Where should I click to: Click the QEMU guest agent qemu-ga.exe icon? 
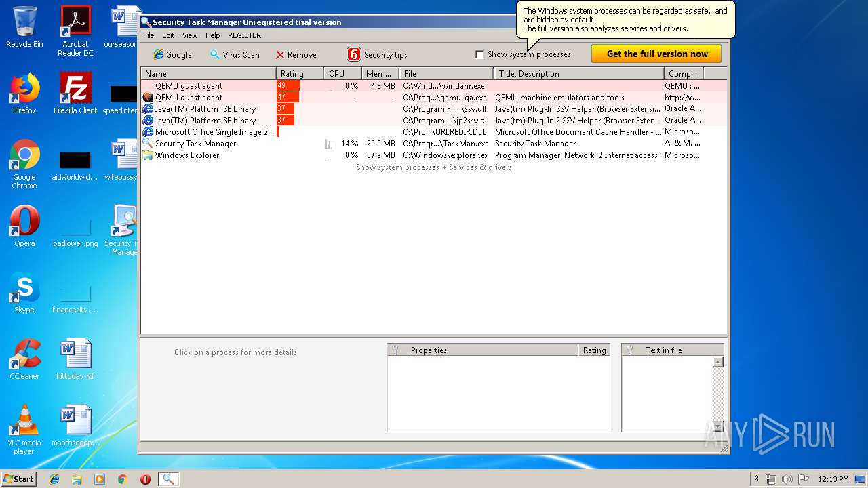pyautogui.click(x=148, y=98)
